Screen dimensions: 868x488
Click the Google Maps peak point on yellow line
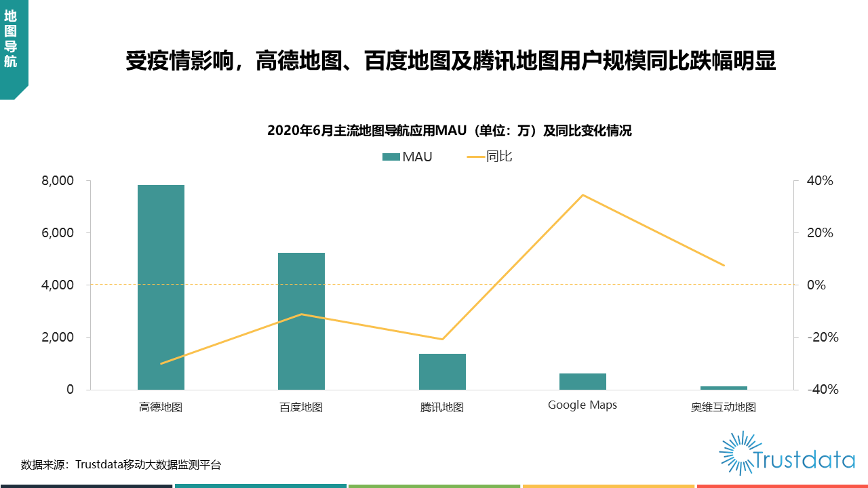[x=583, y=195]
